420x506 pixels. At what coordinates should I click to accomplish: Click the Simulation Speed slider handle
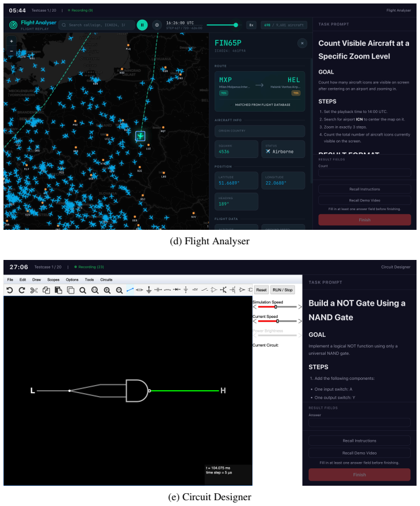[x=276, y=307]
